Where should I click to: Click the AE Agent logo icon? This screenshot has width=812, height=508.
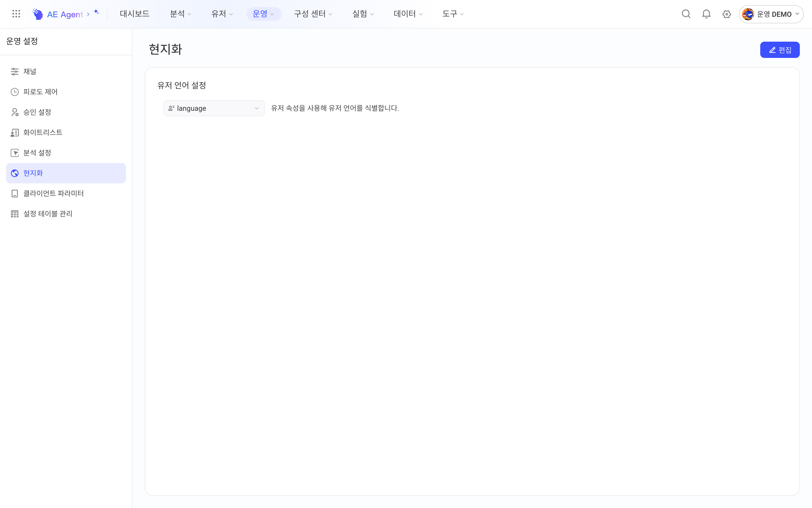coord(38,14)
